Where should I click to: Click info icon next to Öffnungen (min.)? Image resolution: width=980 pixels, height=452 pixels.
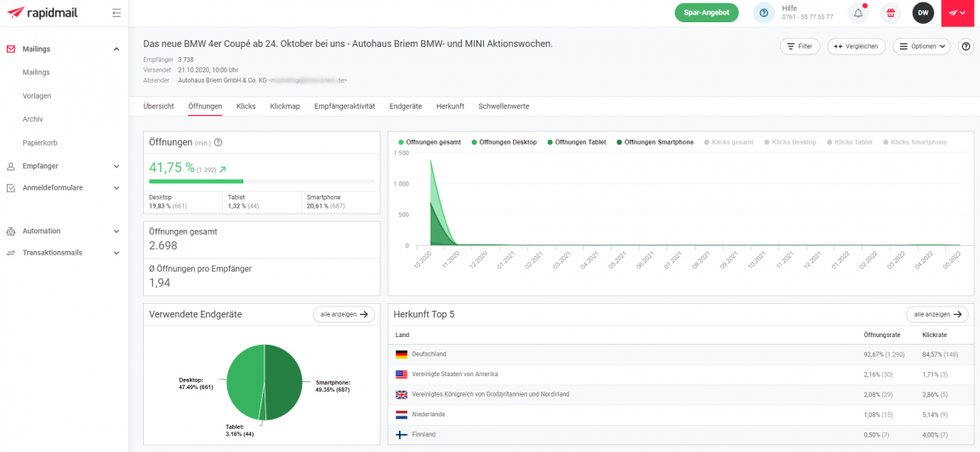click(x=218, y=142)
